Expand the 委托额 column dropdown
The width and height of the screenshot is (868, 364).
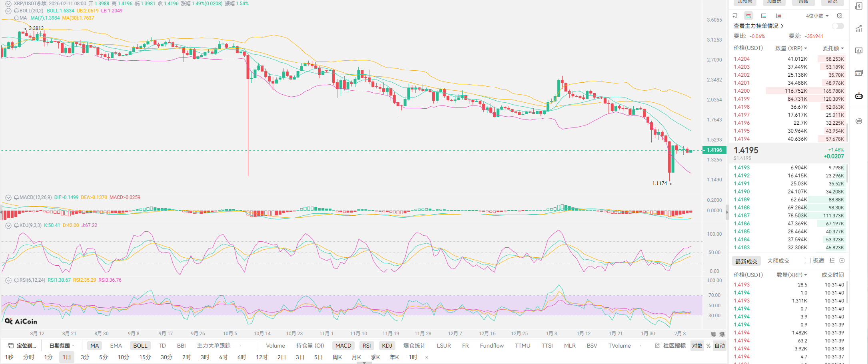point(833,48)
